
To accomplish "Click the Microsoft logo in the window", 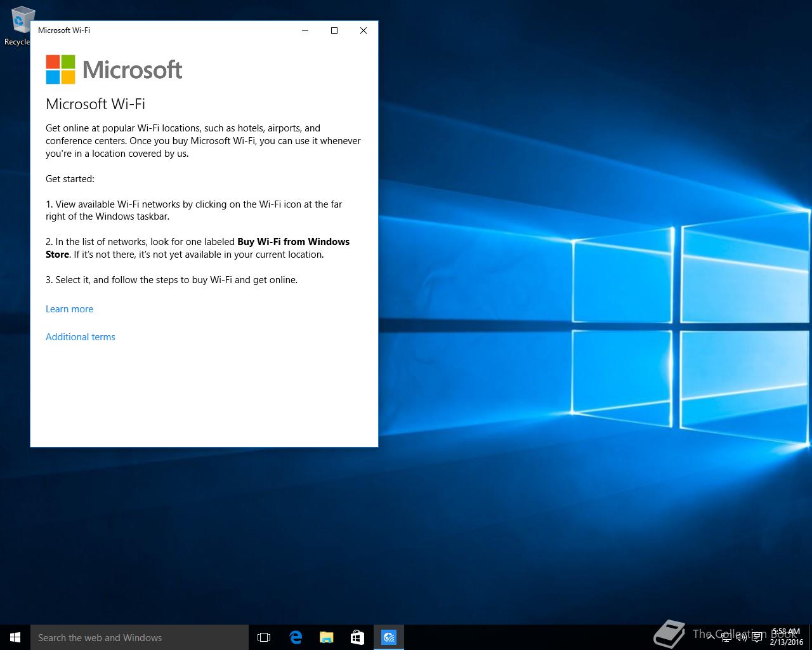I will pyautogui.click(x=114, y=69).
